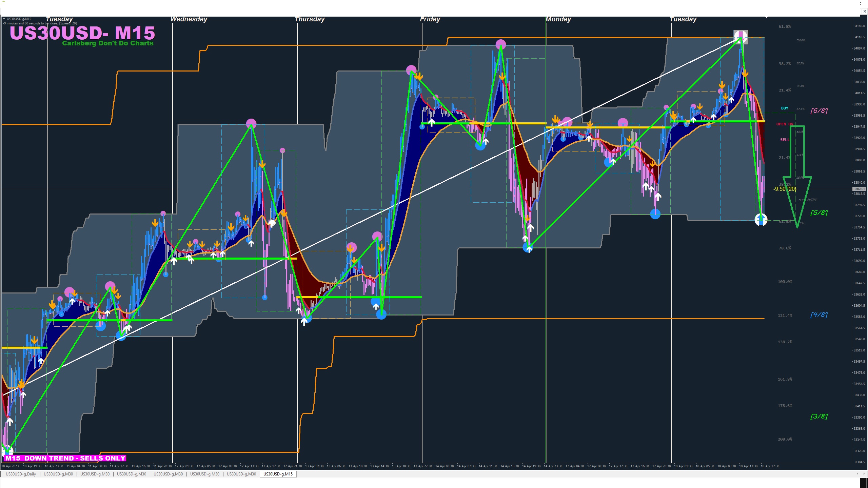Viewport: 868px width, 488px height.
Task: Click the highlighted pink circle at the chart's highest peak
Action: 741,37
